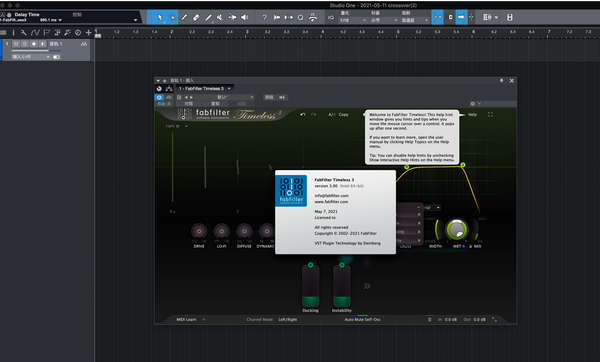Screen dimensions: 600x362
Task: Toggle input monitor on track 1
Action: click(x=42, y=44)
